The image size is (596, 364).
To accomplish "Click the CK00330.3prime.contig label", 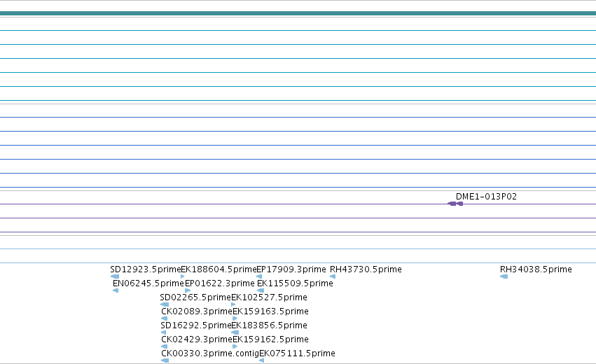I will [210, 353].
